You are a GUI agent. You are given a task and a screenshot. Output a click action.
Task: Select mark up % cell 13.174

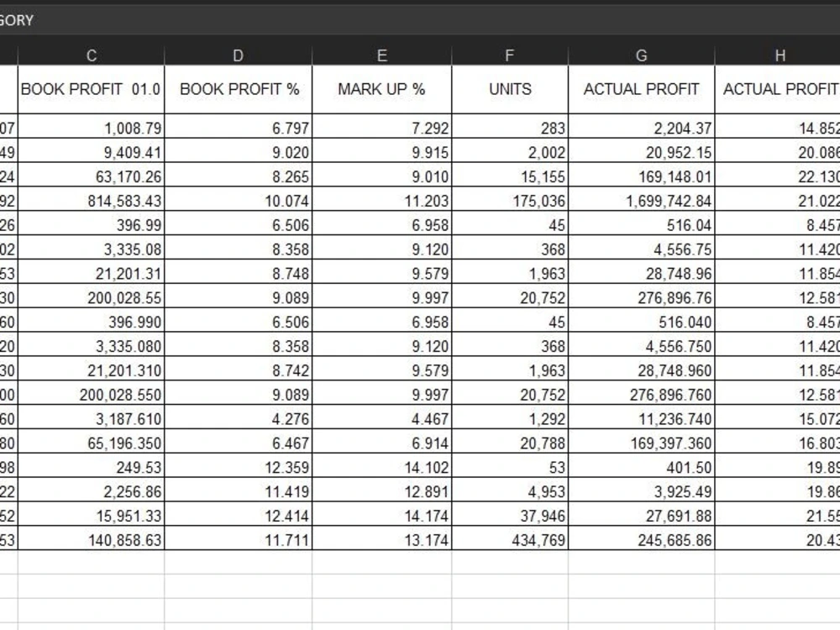point(382,538)
